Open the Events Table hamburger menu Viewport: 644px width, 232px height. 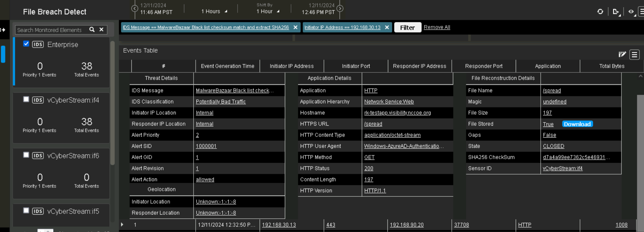pos(634,55)
